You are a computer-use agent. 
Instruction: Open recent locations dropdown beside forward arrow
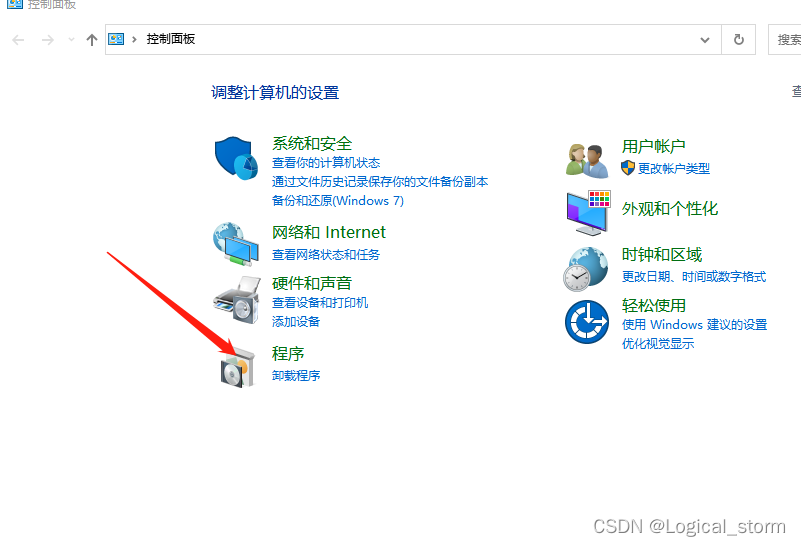click(71, 39)
